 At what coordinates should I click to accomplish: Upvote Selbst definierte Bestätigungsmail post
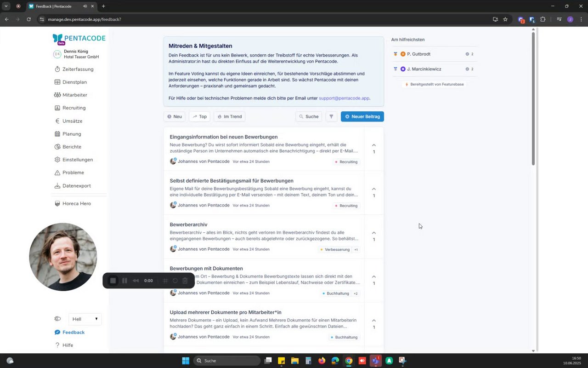[374, 192]
